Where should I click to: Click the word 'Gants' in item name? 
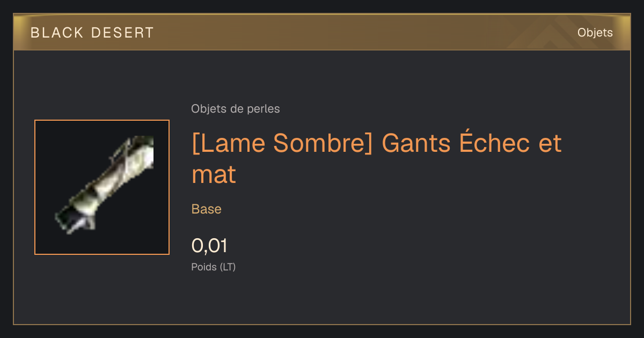pos(415,143)
